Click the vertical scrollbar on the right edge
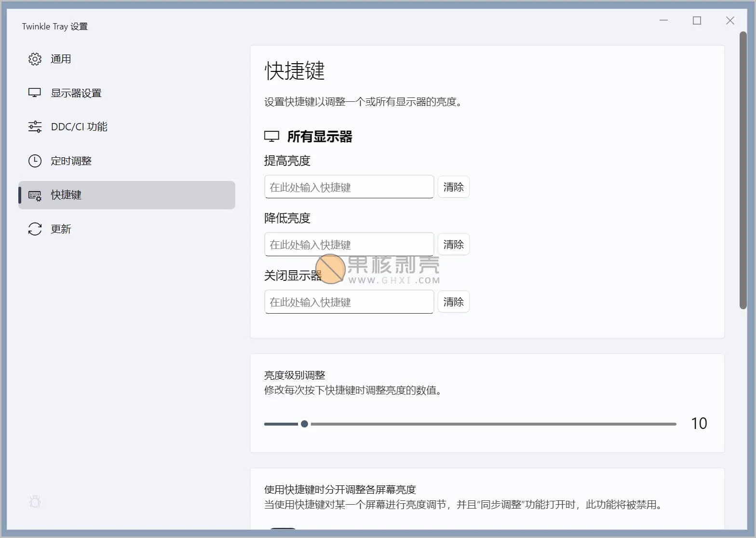 click(x=743, y=169)
